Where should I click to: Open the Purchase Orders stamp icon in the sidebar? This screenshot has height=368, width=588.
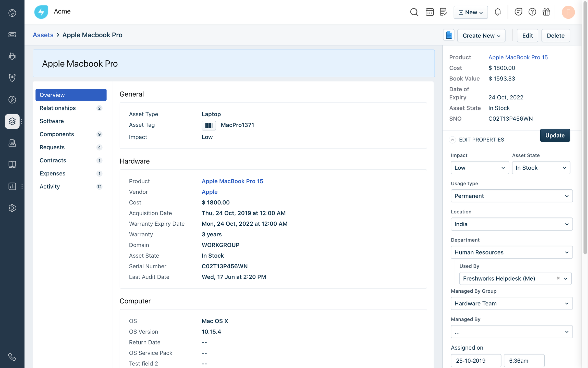(12, 143)
